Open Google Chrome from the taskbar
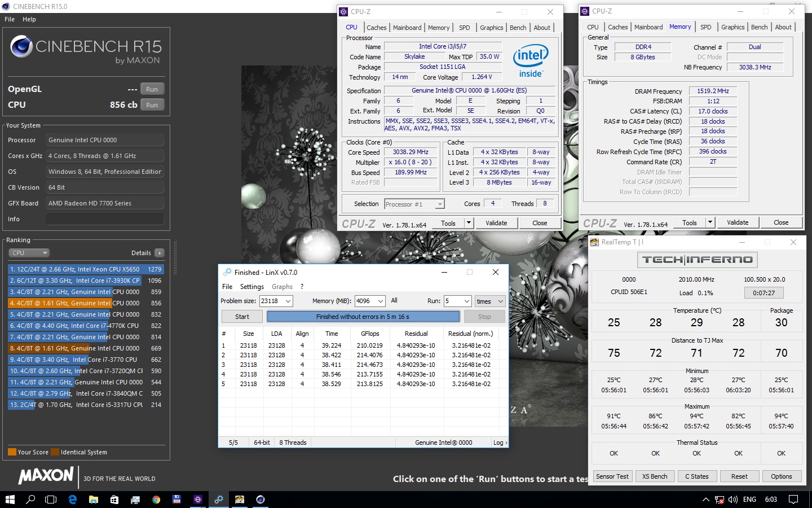 point(156,500)
